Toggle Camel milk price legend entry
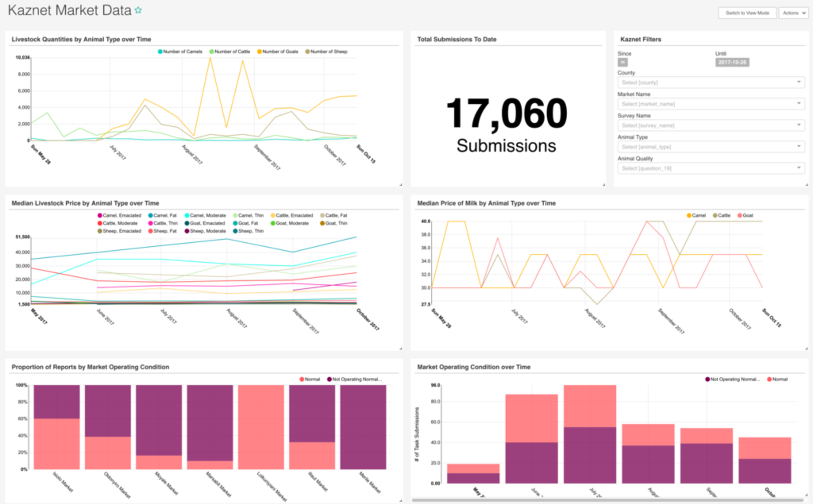Viewport: 813px width, 504px height. (696, 215)
